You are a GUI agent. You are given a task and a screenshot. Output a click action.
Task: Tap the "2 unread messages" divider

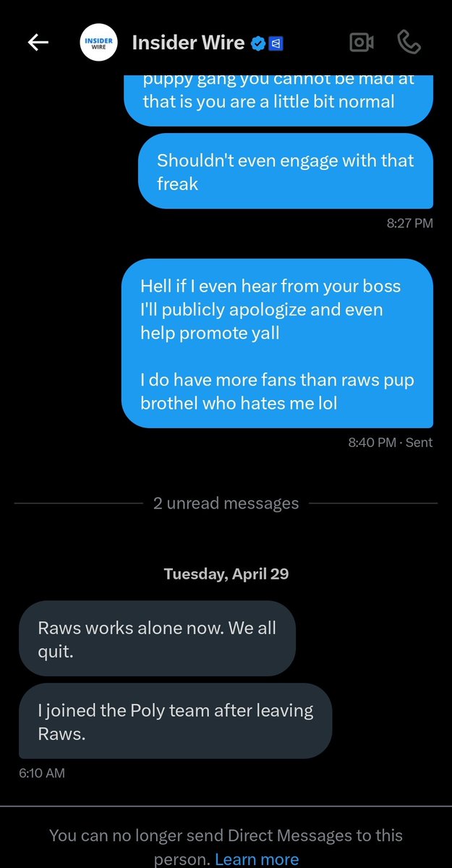click(226, 503)
